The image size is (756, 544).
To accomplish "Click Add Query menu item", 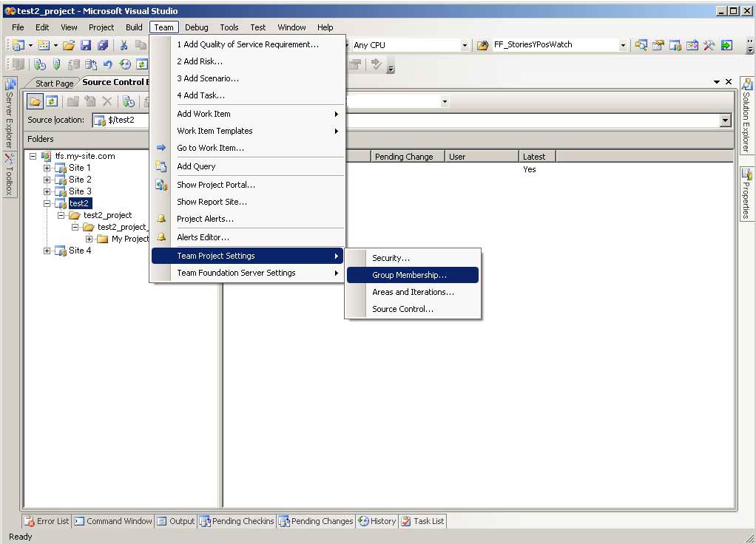I will pos(247,166).
